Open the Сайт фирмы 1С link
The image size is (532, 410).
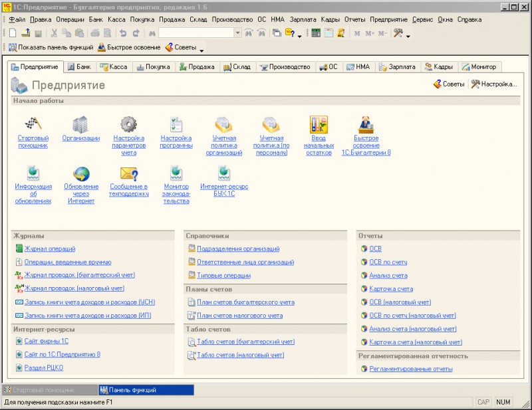pyautogui.click(x=46, y=341)
